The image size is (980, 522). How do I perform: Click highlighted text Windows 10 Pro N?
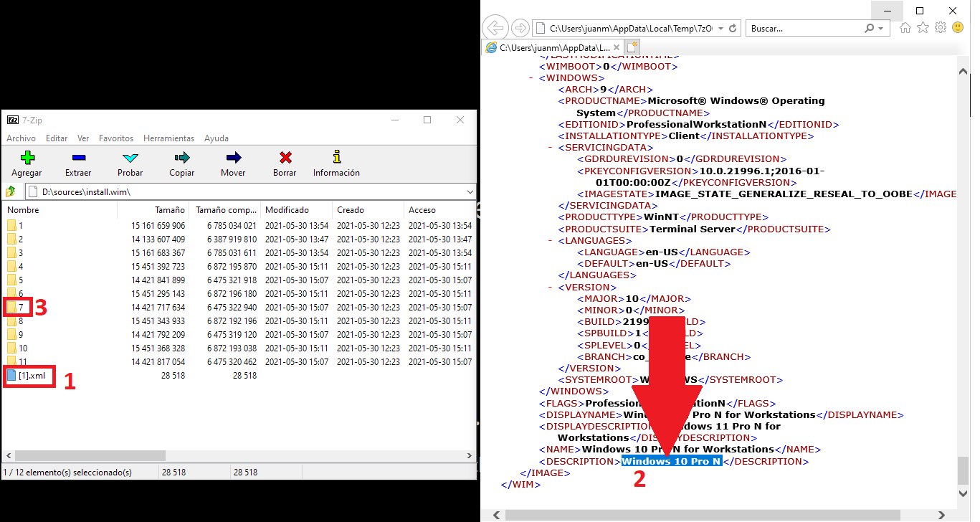[671, 461]
